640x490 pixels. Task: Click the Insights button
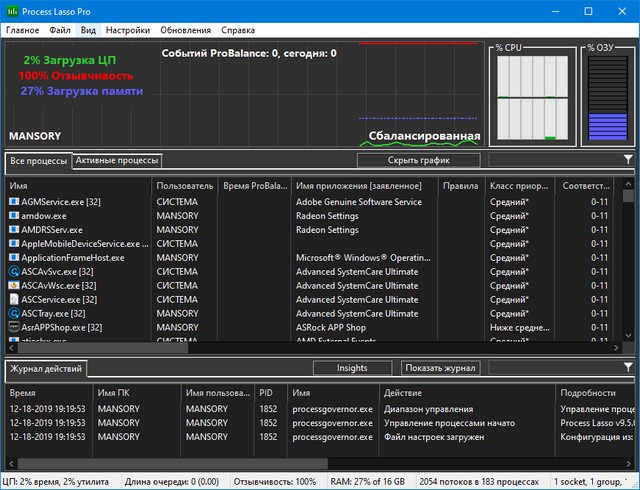point(352,368)
